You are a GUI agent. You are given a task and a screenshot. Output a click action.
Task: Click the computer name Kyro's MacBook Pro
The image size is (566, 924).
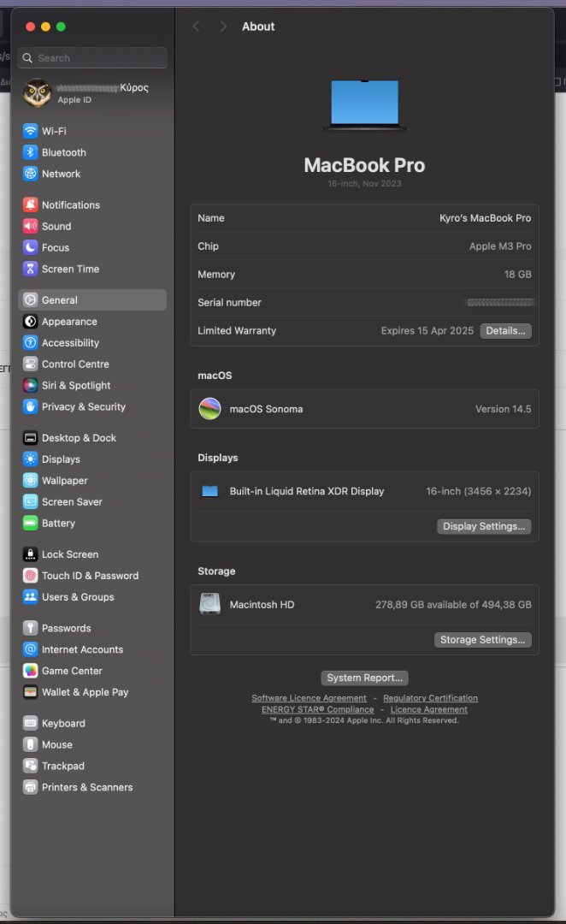coord(486,218)
